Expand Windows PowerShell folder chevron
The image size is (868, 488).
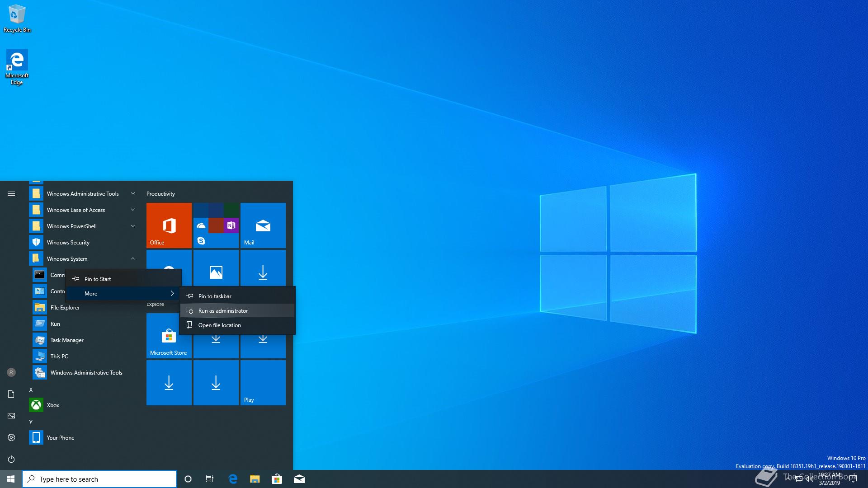pos(133,226)
